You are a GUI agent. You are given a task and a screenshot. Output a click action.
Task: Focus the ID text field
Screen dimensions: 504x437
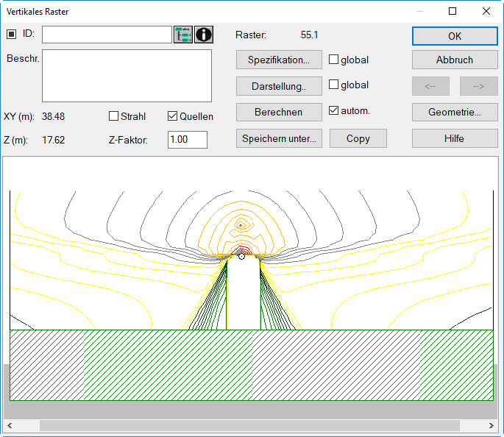107,35
